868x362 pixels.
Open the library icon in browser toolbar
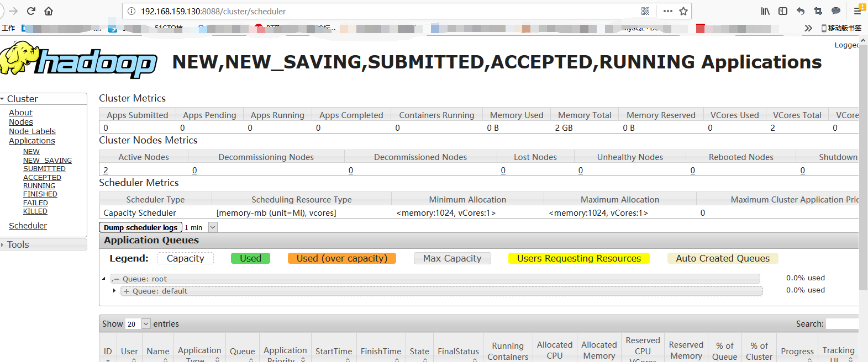765,11
